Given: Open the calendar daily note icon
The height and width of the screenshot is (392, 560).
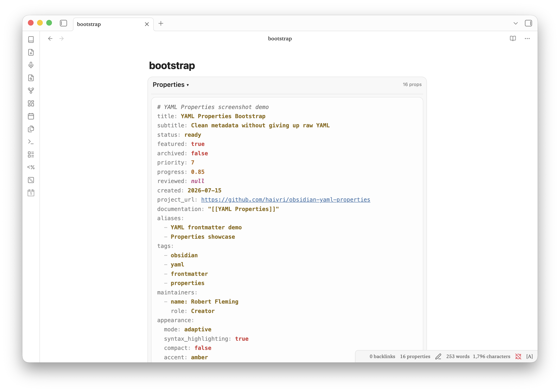Looking at the screenshot, I should 31,116.
